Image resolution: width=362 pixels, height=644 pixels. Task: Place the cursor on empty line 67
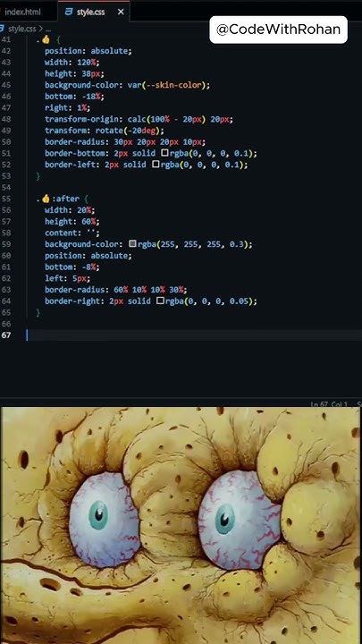coord(193,335)
